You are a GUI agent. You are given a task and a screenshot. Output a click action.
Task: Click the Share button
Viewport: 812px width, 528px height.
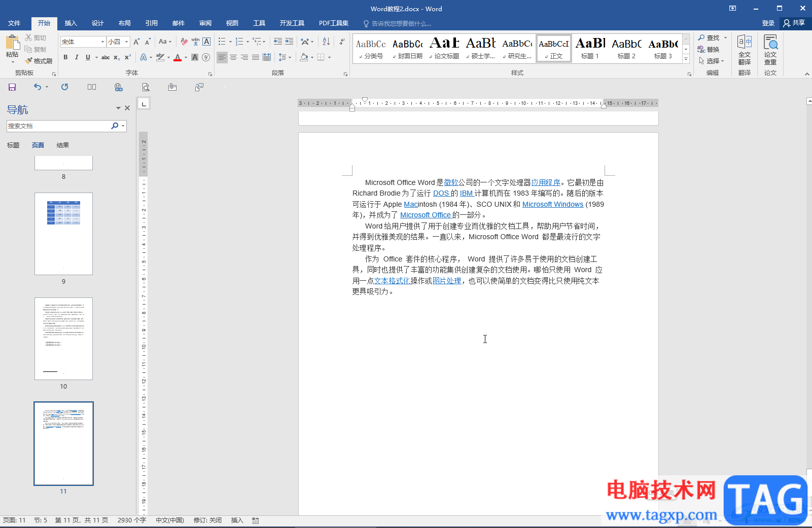[x=794, y=23]
